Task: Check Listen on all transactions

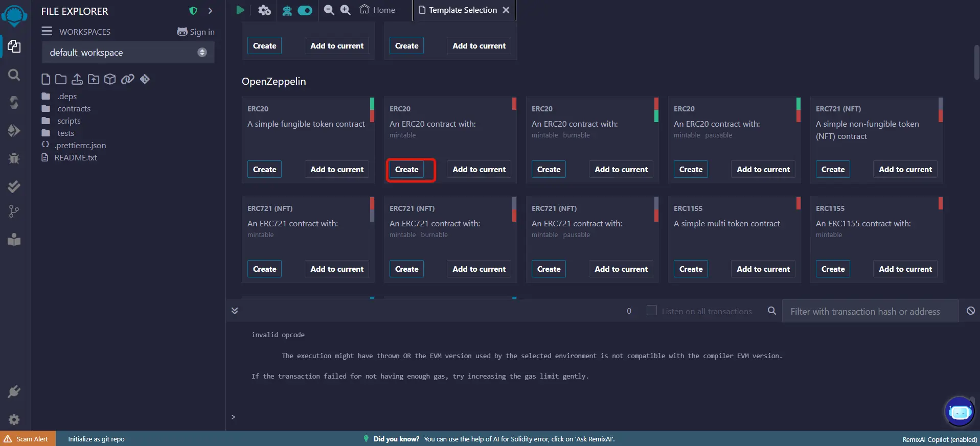Action: [x=652, y=311]
